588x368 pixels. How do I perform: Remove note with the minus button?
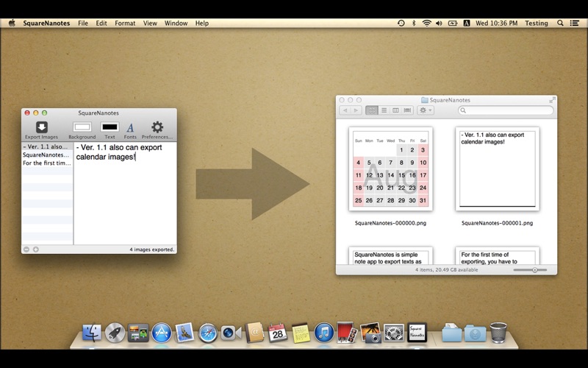[26, 250]
